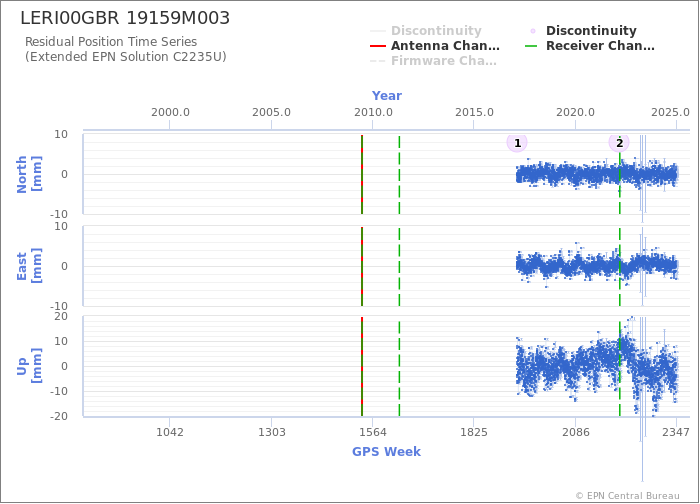Click the red Antenna Change legend swatch
The image size is (700, 504).
(378, 46)
